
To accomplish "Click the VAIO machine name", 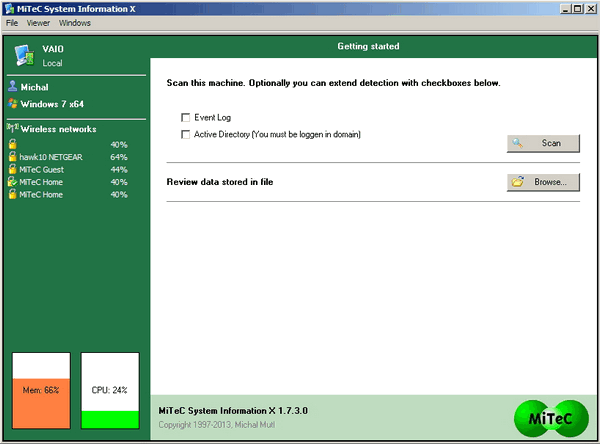I will [x=53, y=49].
